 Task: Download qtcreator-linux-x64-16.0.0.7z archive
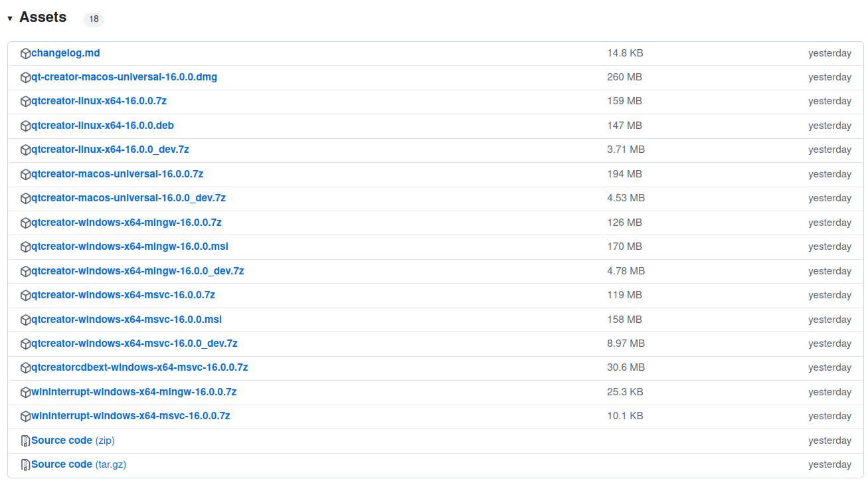[x=98, y=101]
